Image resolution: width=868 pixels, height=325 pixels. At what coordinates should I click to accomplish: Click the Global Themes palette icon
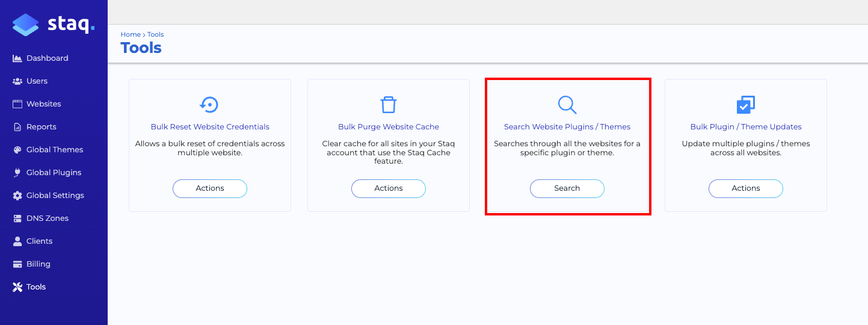click(17, 150)
